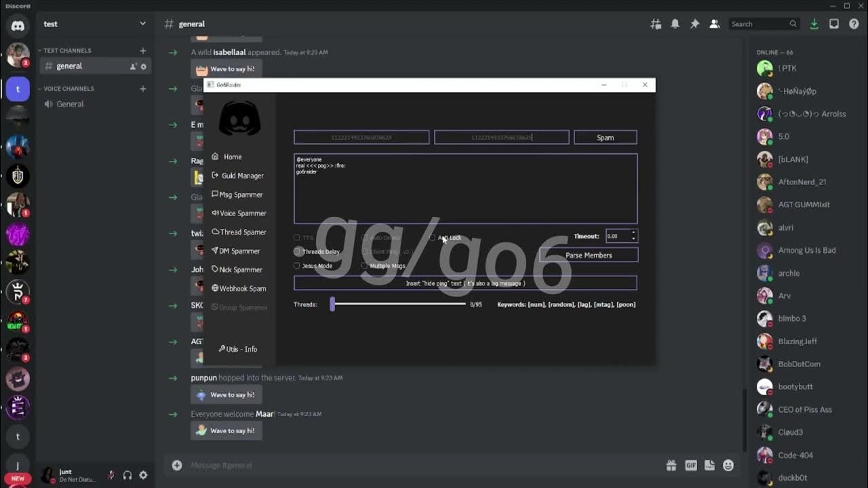Click the invite icon on general channel
This screenshot has height=488, width=868.
pyautogui.click(x=133, y=66)
